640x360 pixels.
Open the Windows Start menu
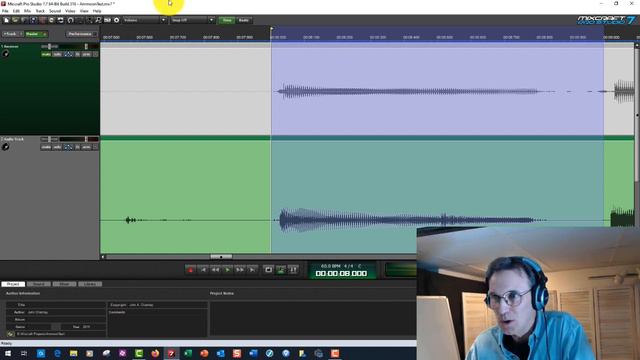(x=8, y=353)
